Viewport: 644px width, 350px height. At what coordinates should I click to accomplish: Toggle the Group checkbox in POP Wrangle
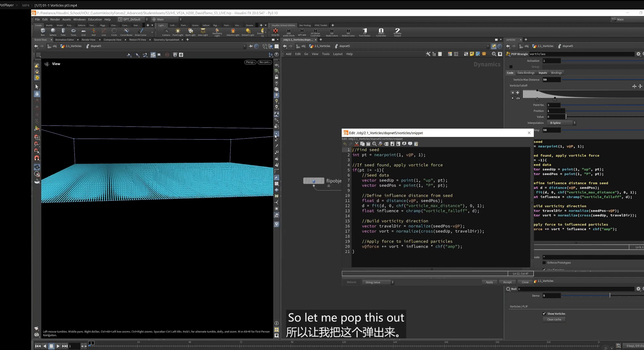[x=511, y=67]
